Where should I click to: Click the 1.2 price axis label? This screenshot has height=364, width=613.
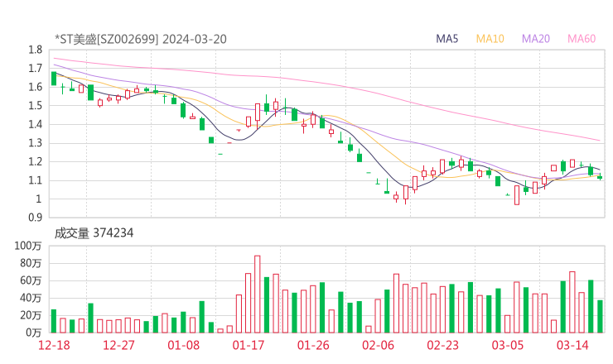click(x=35, y=161)
